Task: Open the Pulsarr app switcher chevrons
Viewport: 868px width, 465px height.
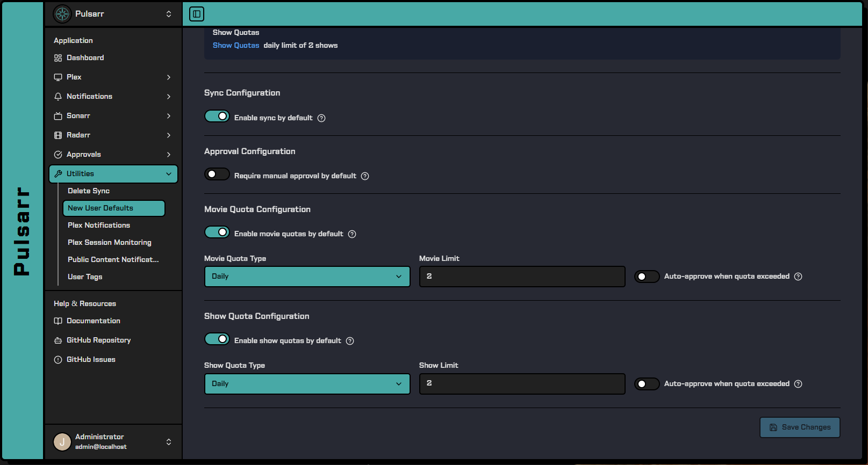Action: tap(169, 14)
